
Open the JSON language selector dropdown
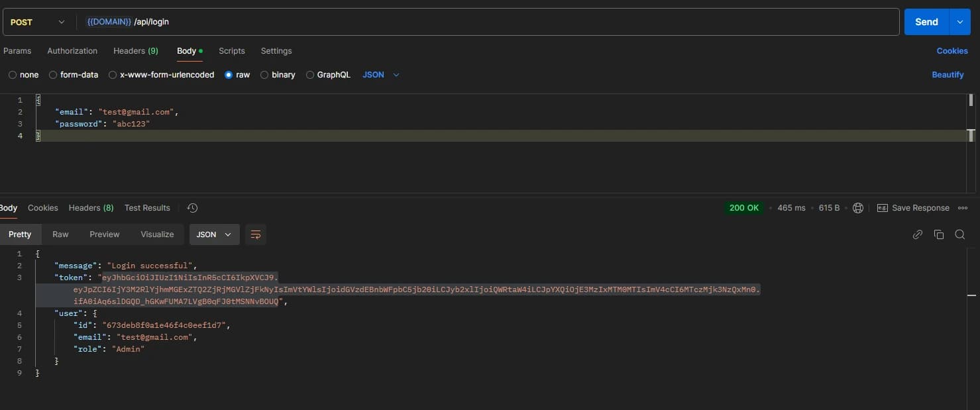[380, 75]
